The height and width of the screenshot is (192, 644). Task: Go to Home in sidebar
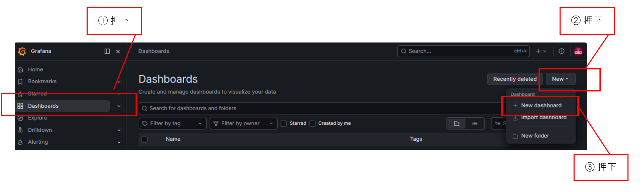pyautogui.click(x=36, y=69)
